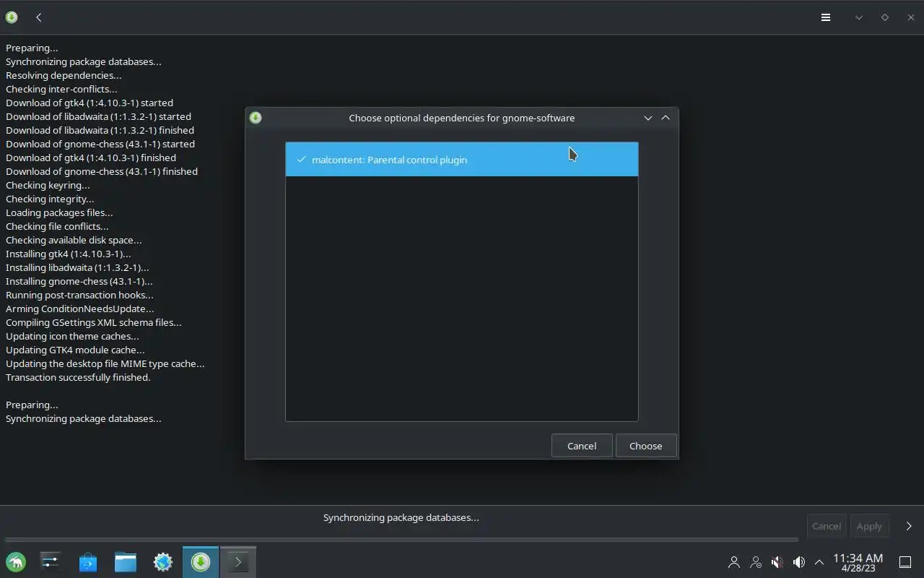The height and width of the screenshot is (578, 924).
Task: Click the second user tray icon
Action: (x=756, y=562)
